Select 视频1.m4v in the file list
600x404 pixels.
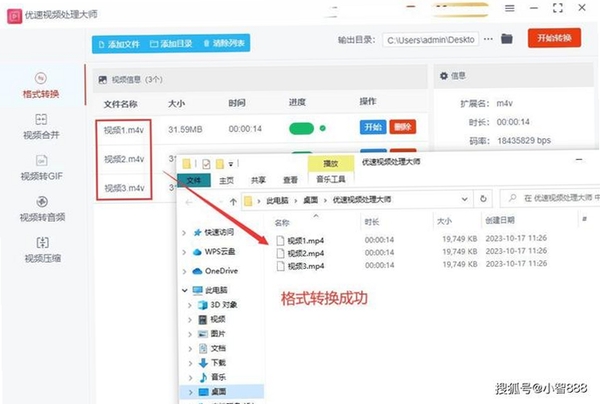pos(124,130)
